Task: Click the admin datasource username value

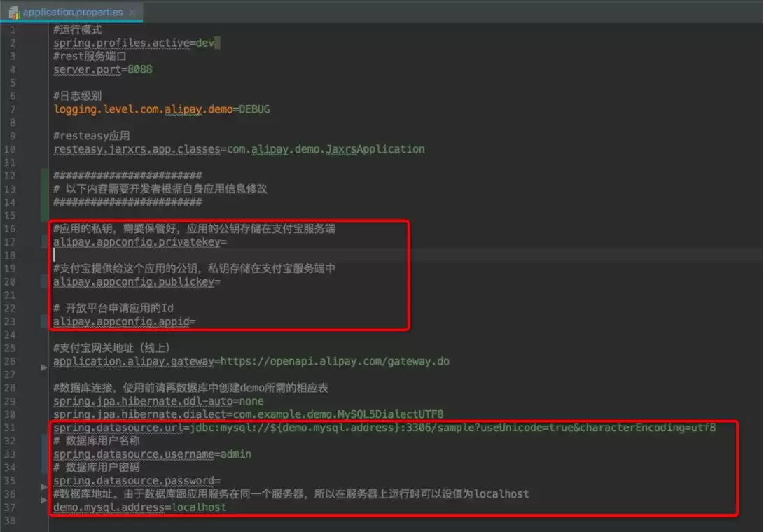Action: pos(236,454)
